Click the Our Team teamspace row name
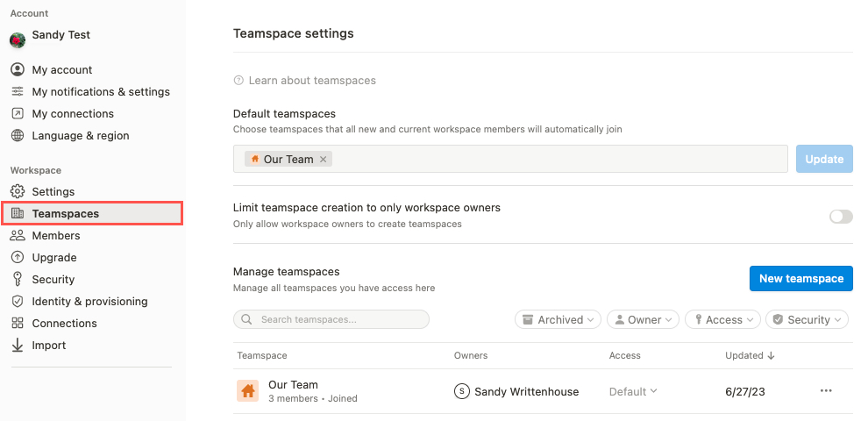The width and height of the screenshot is (868, 421). pos(293,384)
